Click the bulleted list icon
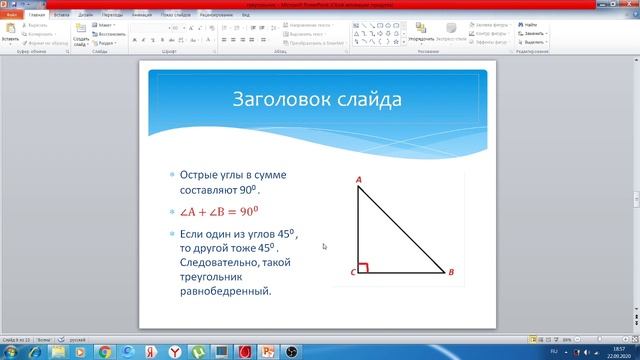This screenshot has height=360, width=640. click(225, 28)
